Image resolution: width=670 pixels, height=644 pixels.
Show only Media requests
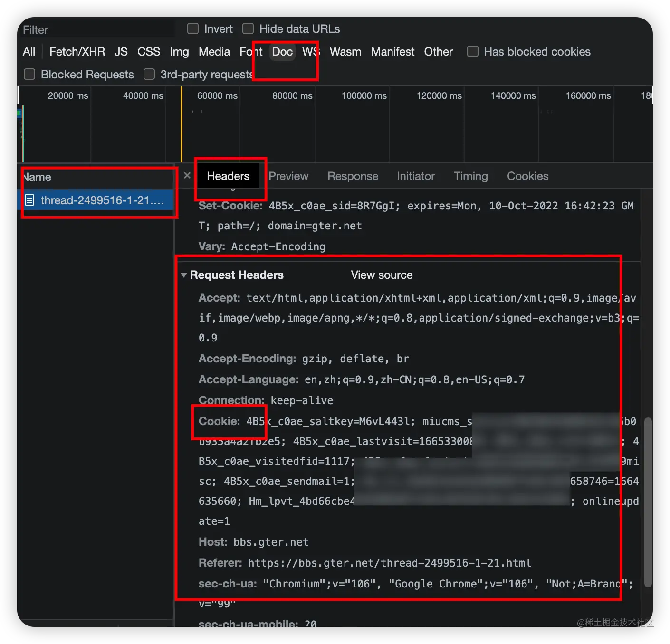214,52
